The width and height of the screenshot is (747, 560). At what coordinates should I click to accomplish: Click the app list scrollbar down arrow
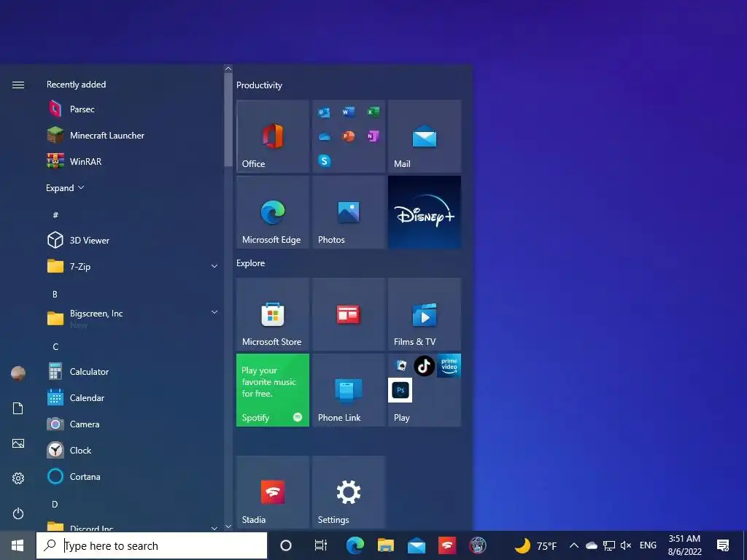(228, 526)
